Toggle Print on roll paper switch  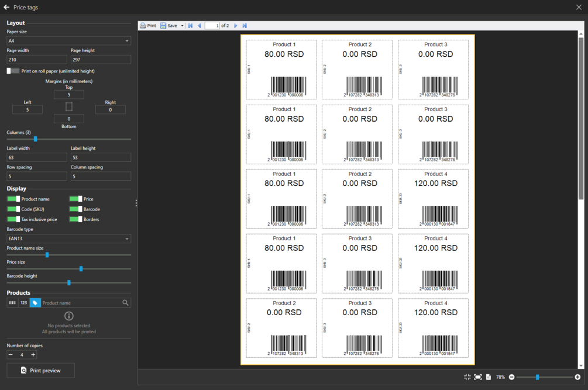click(13, 71)
